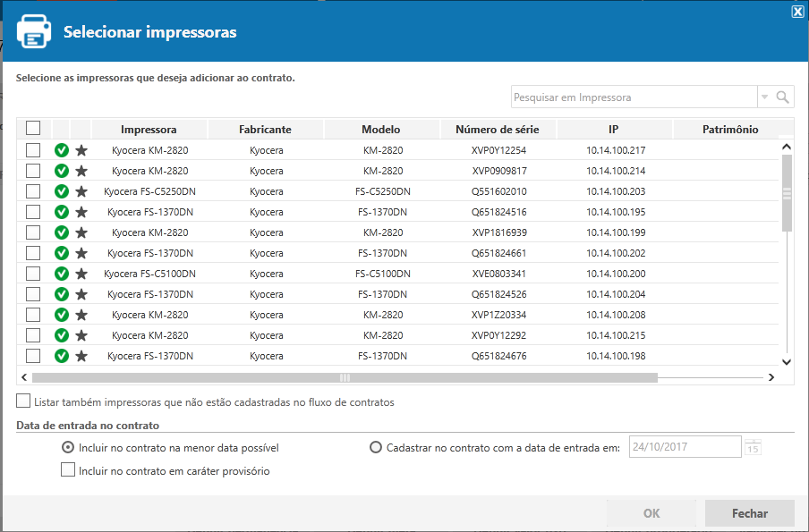Image resolution: width=809 pixels, height=532 pixels.
Task: Sort by the Fabricante column header
Action: tap(265, 130)
